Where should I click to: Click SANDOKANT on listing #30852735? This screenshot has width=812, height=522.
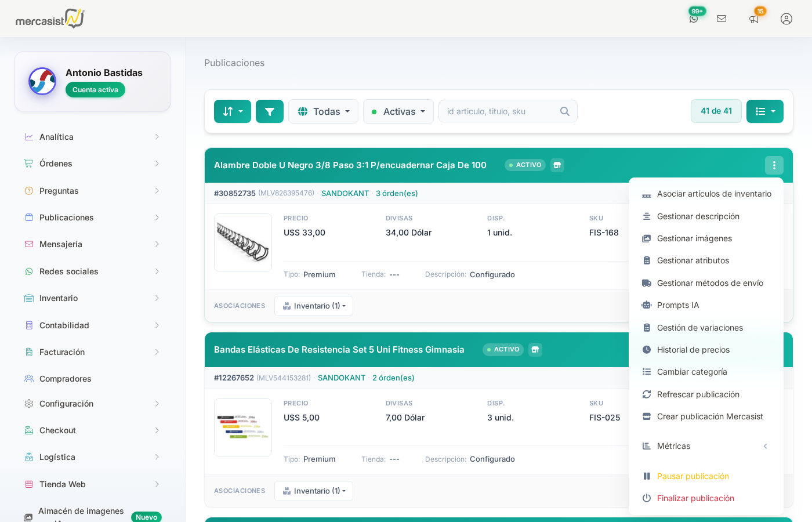[345, 193]
